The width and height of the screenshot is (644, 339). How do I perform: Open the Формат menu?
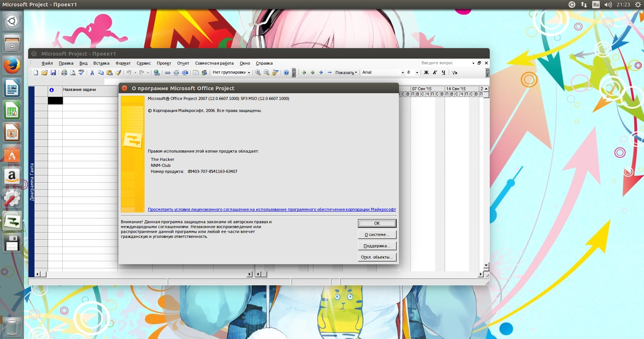click(123, 63)
